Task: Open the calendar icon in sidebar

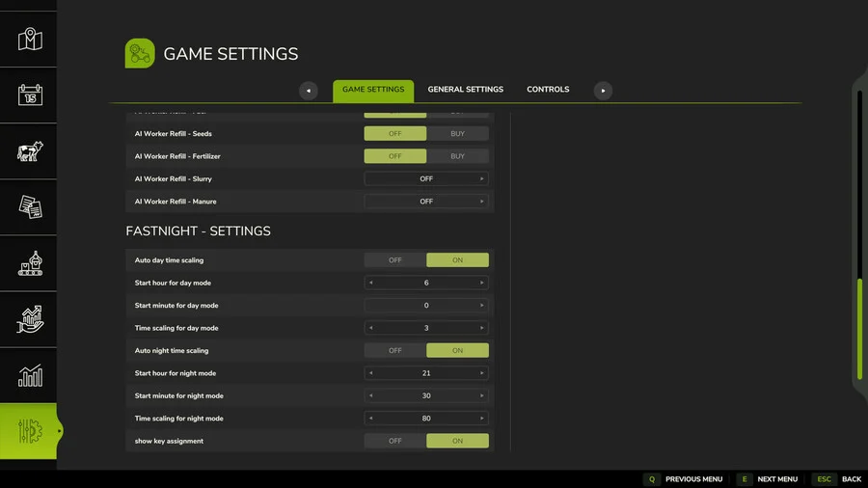Action: [31, 95]
